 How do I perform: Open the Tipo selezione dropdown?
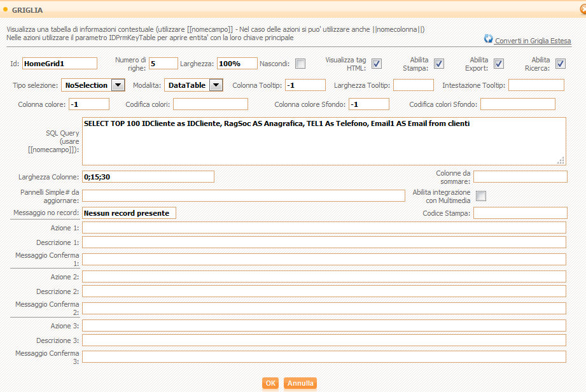pyautogui.click(x=118, y=85)
